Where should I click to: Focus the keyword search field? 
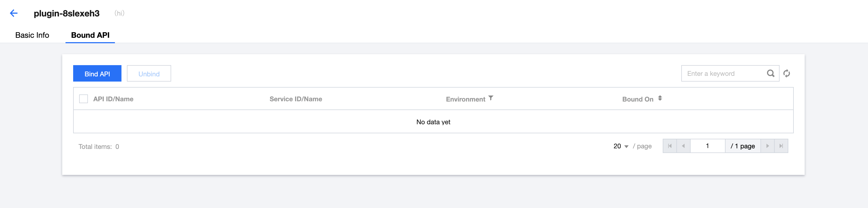click(x=724, y=73)
